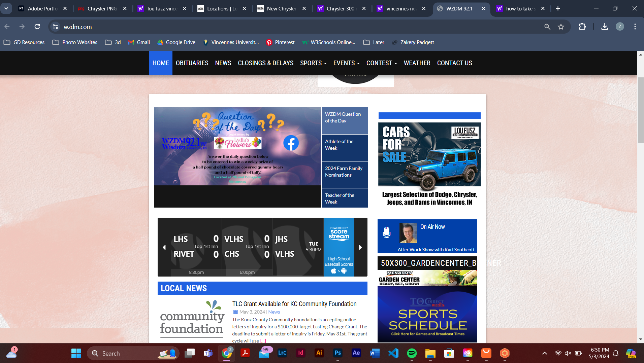Open the CONTACT US nav item
Image resolution: width=644 pixels, height=363 pixels.
(x=454, y=63)
